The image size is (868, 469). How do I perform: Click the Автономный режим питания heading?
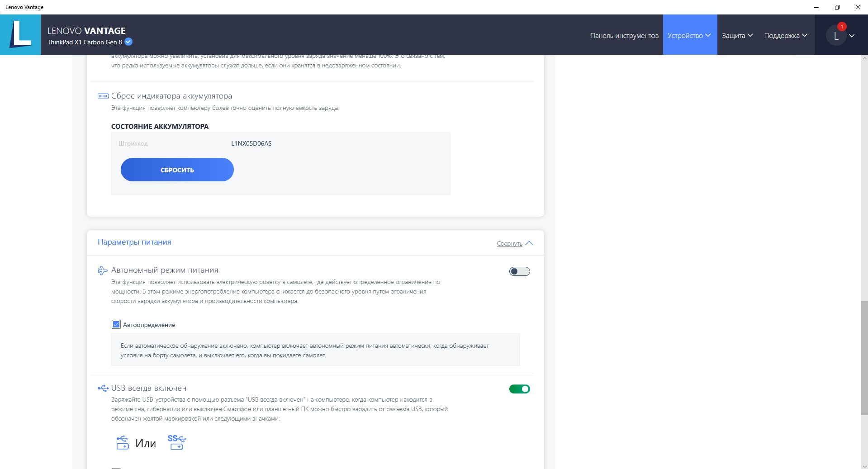tap(165, 270)
